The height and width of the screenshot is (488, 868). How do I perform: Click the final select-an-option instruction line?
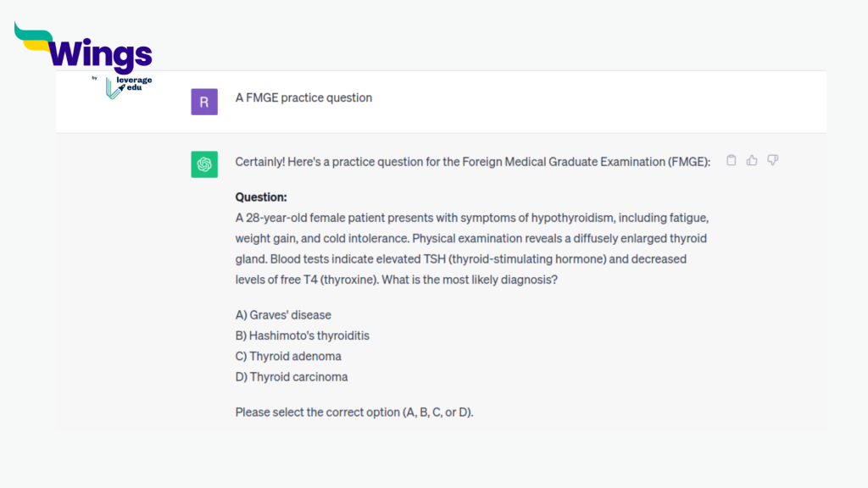pyautogui.click(x=354, y=412)
